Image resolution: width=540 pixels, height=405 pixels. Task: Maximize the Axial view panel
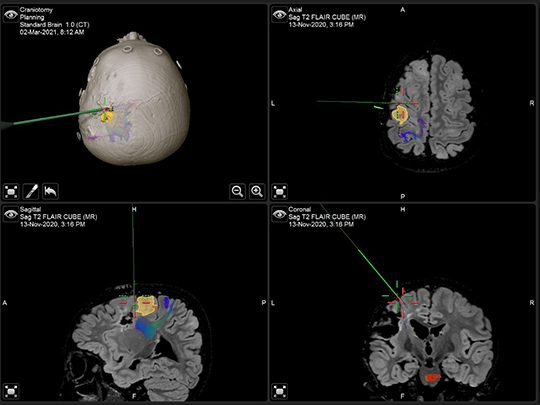(280, 191)
